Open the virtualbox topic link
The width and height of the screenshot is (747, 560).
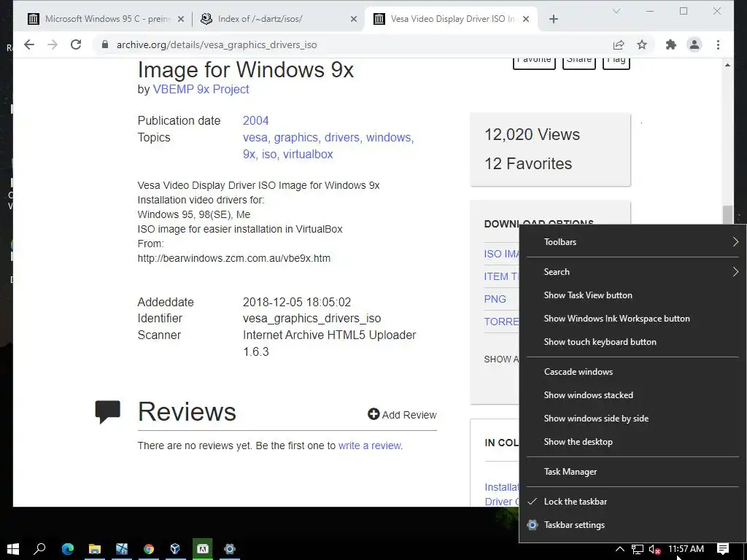coord(308,155)
